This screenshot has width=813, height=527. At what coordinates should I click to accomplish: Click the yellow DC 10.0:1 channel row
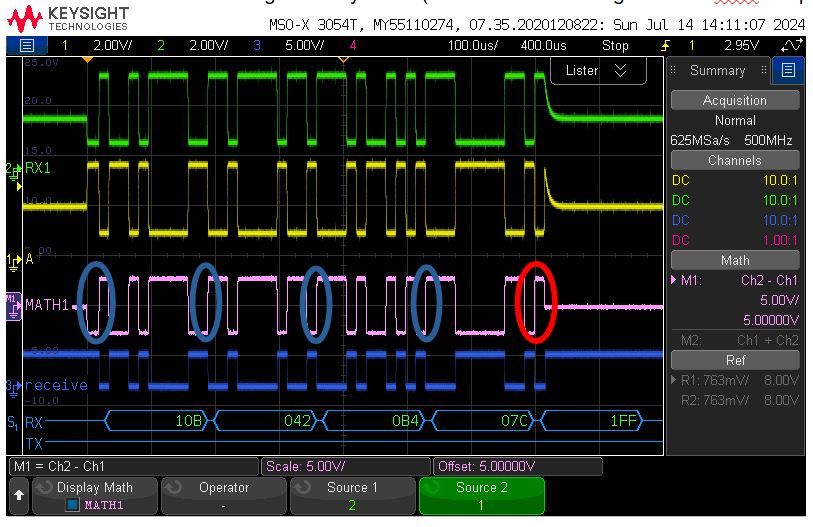[735, 181]
